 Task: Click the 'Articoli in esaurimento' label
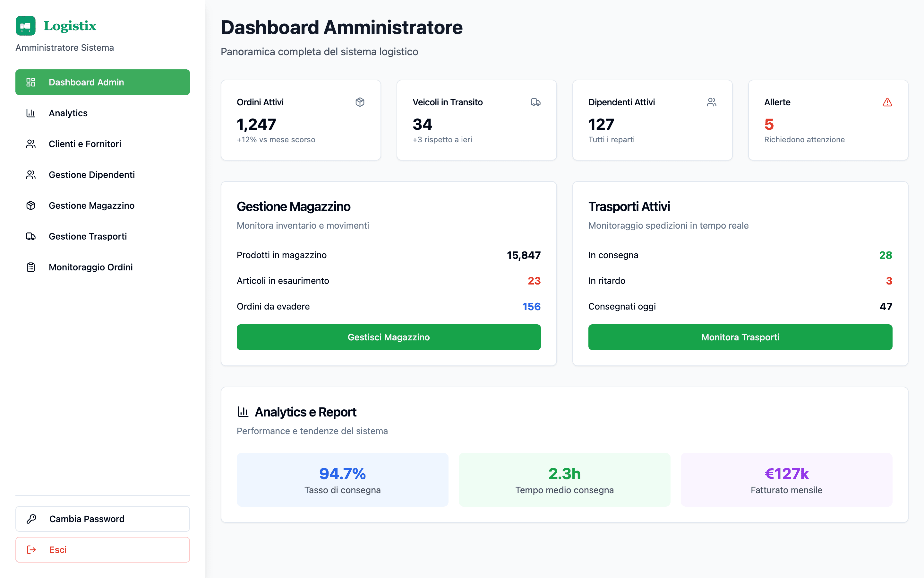(x=283, y=281)
